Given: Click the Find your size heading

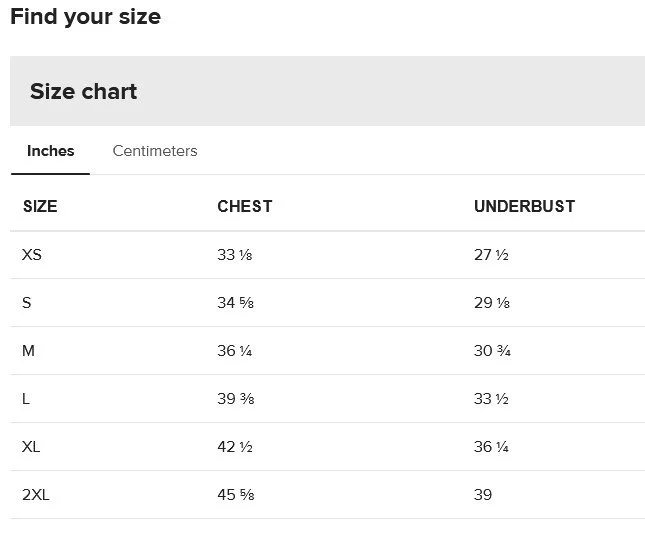Looking at the screenshot, I should click(x=85, y=17).
